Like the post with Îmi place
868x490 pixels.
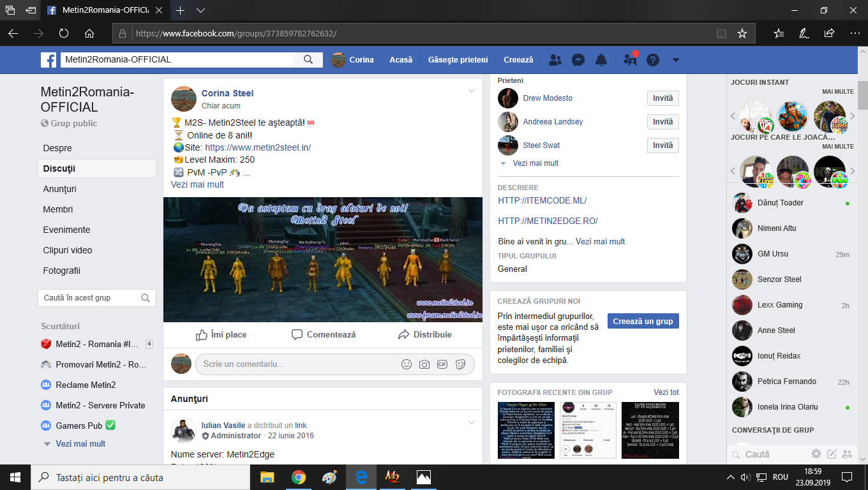pyautogui.click(x=221, y=334)
